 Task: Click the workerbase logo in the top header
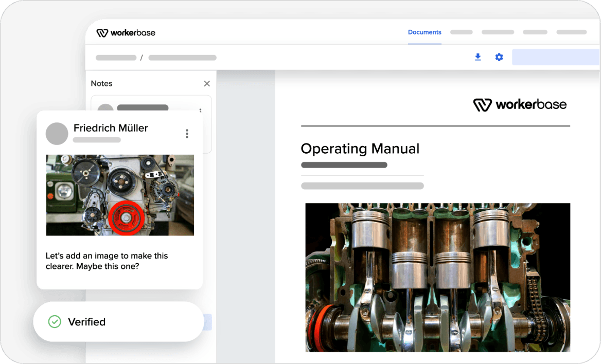(126, 33)
